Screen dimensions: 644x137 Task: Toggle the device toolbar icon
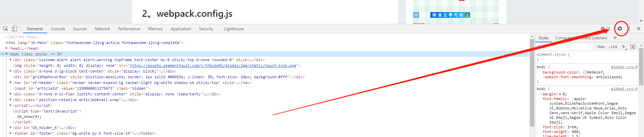pyautogui.click(x=14, y=29)
